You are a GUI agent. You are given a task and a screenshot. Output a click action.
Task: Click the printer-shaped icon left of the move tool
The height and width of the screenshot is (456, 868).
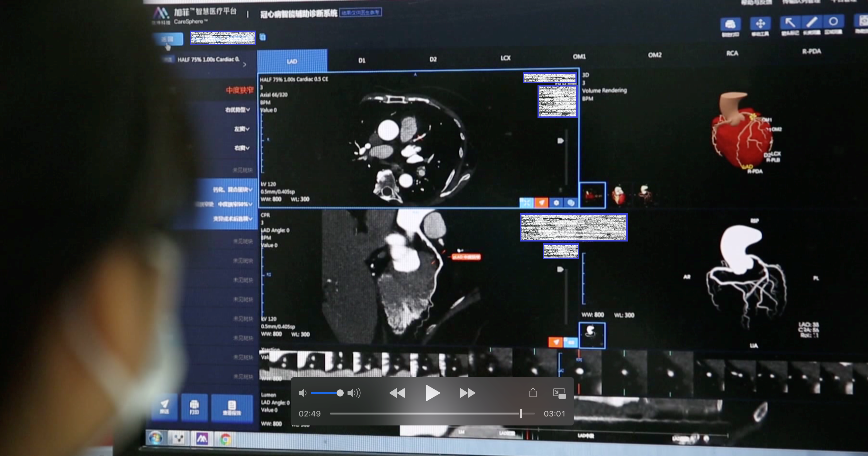point(730,25)
